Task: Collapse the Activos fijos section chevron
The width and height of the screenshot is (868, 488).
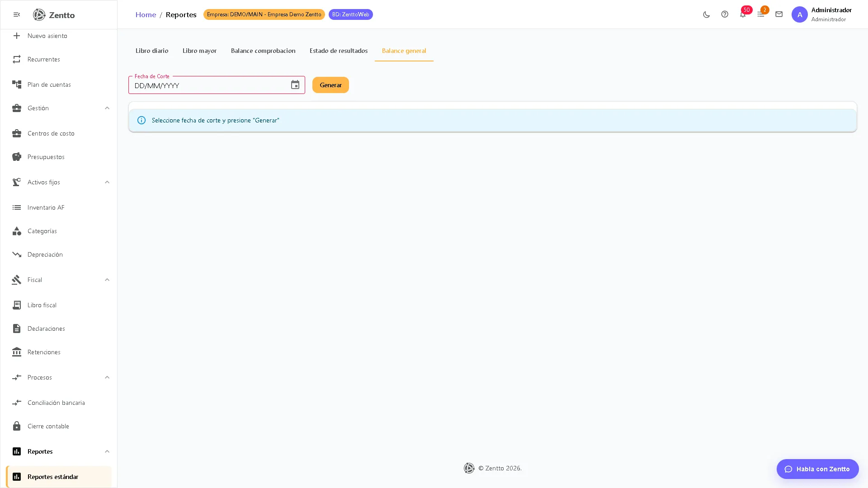Action: tap(107, 182)
